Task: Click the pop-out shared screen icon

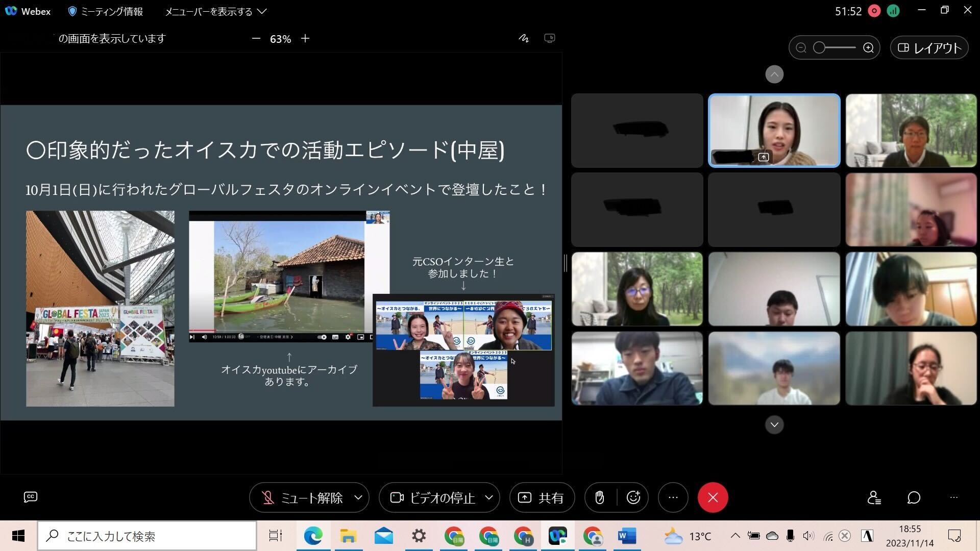Action: coord(550,38)
